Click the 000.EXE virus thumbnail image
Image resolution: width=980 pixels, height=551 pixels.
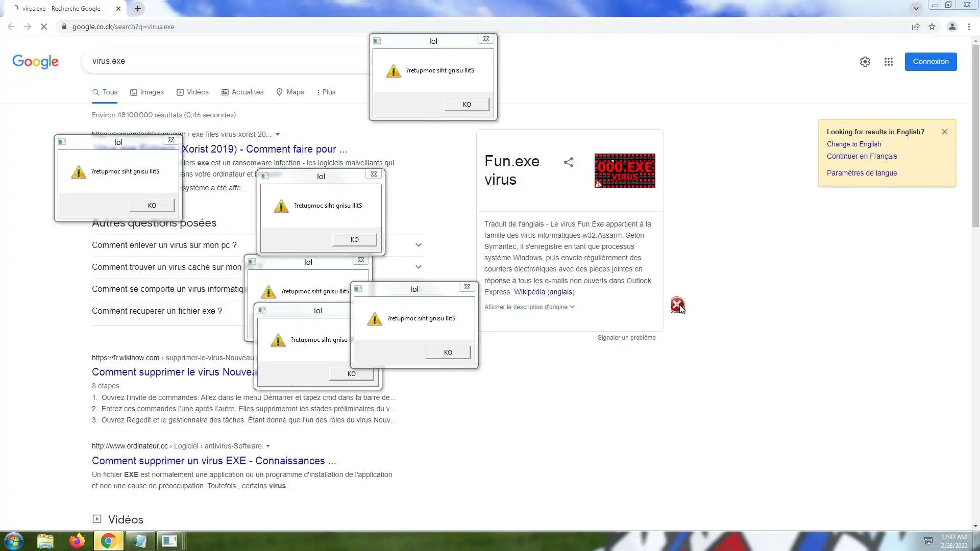625,170
